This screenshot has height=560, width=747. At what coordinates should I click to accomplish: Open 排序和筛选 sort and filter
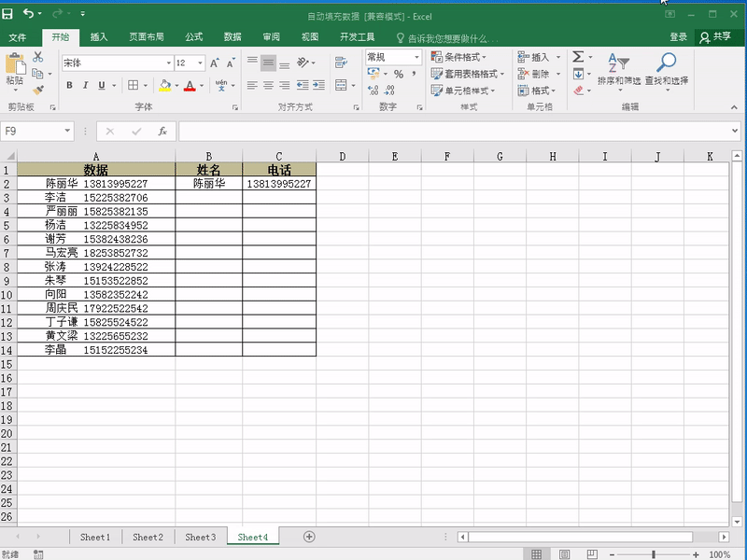(x=619, y=72)
